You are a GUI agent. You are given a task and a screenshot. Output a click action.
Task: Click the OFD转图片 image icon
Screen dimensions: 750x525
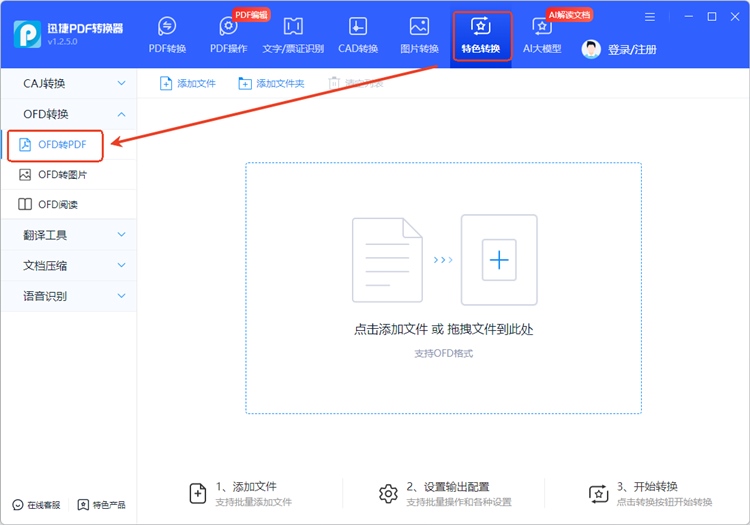(x=25, y=175)
